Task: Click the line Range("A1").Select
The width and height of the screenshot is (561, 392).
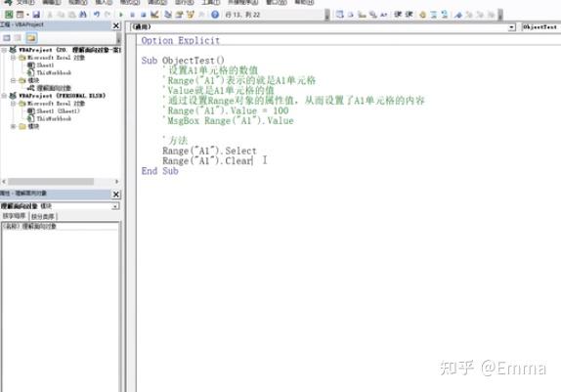Action: (x=209, y=151)
